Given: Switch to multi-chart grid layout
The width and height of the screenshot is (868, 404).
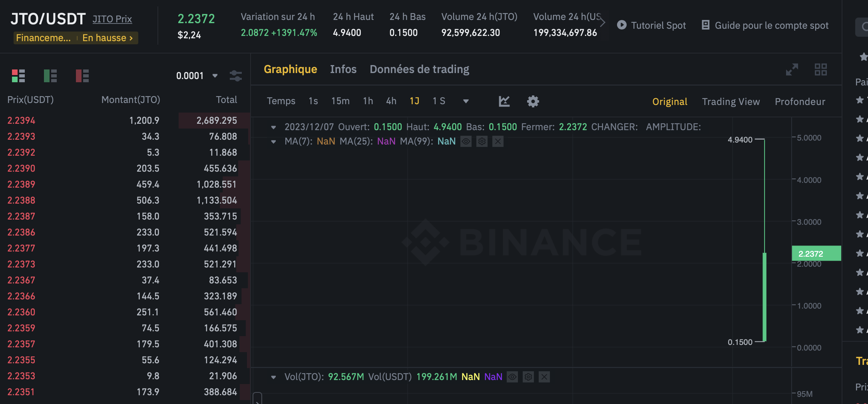Looking at the screenshot, I should pyautogui.click(x=821, y=69).
